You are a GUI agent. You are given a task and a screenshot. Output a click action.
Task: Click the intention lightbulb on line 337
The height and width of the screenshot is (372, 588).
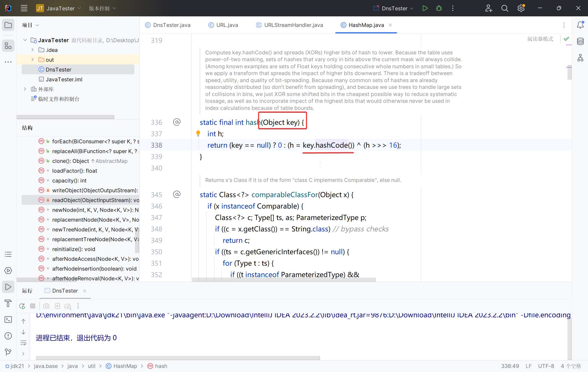coord(198,133)
